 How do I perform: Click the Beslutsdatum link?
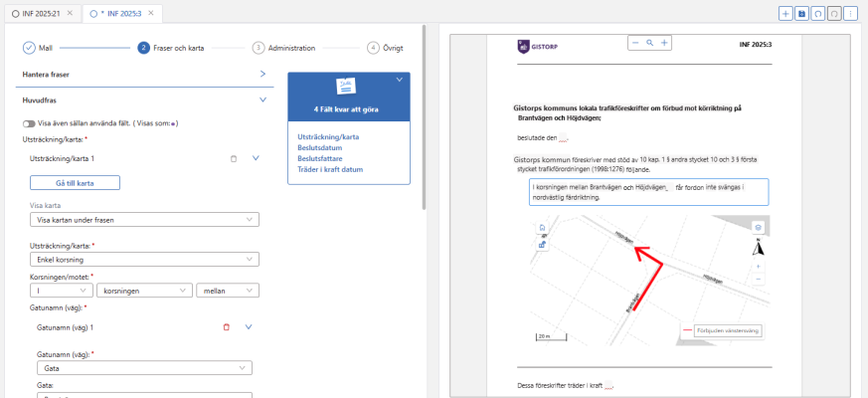[321, 146]
